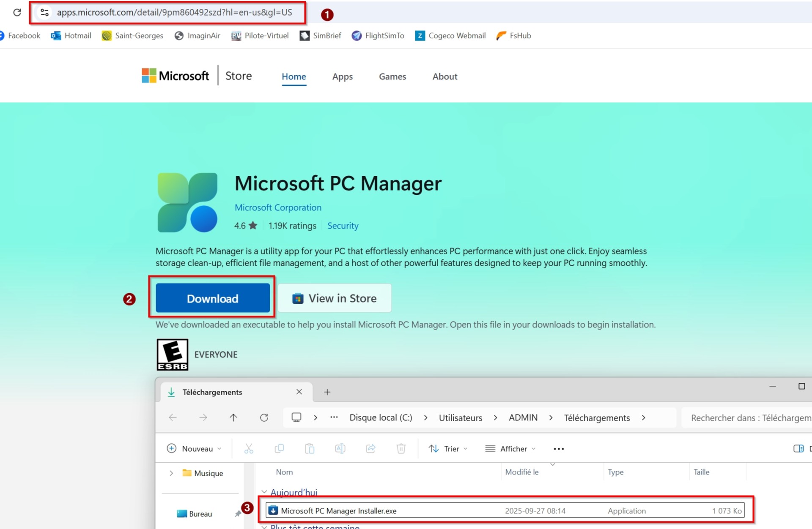Image resolution: width=812 pixels, height=529 pixels.
Task: Click the share icon in Explorer toolbar
Action: tap(370, 449)
